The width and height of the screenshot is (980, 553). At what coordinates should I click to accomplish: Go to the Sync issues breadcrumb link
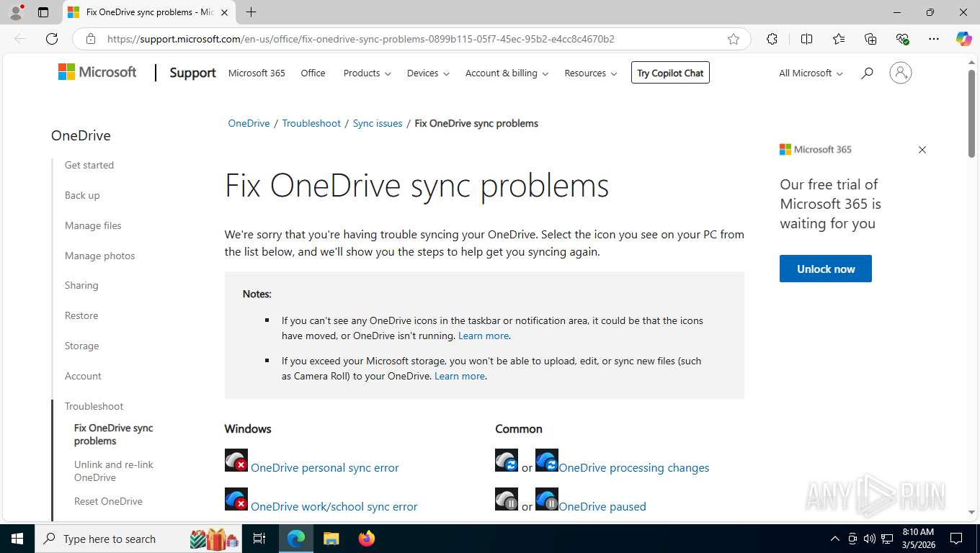378,123
